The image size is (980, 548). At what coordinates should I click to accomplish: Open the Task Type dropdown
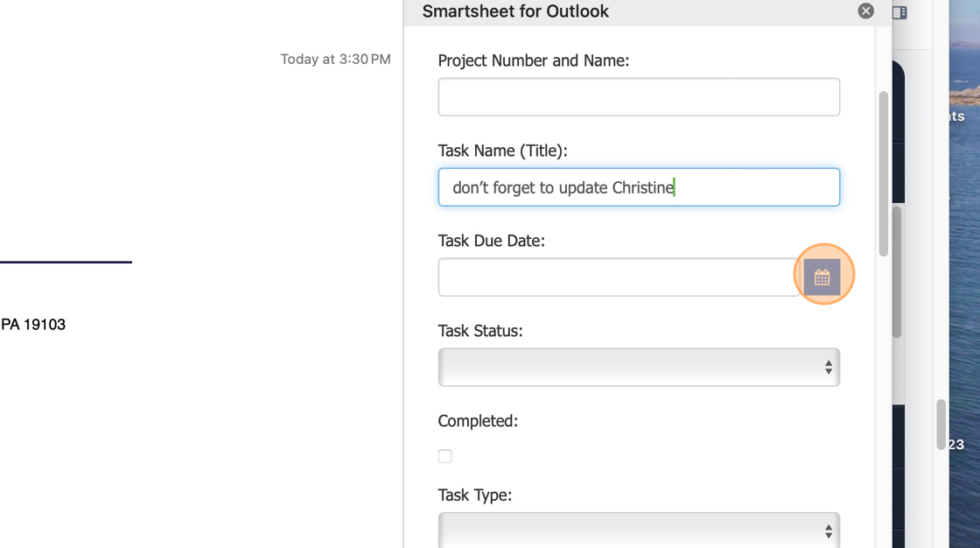coord(639,530)
